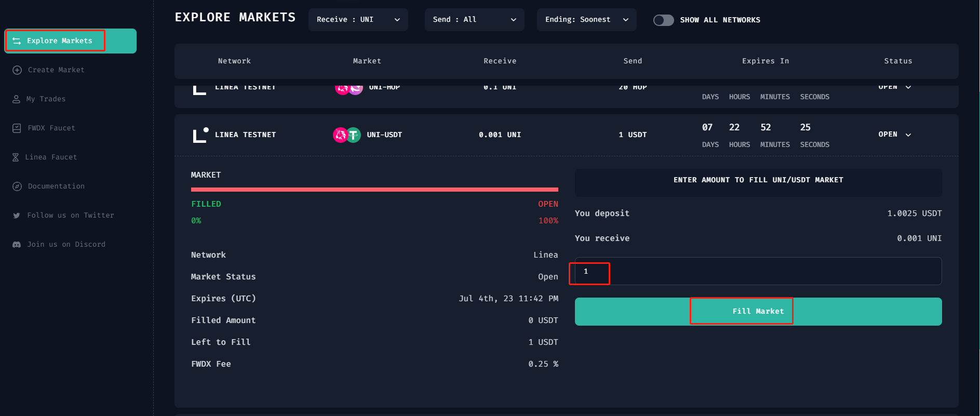Open the Join us on Discord link

[66, 245]
